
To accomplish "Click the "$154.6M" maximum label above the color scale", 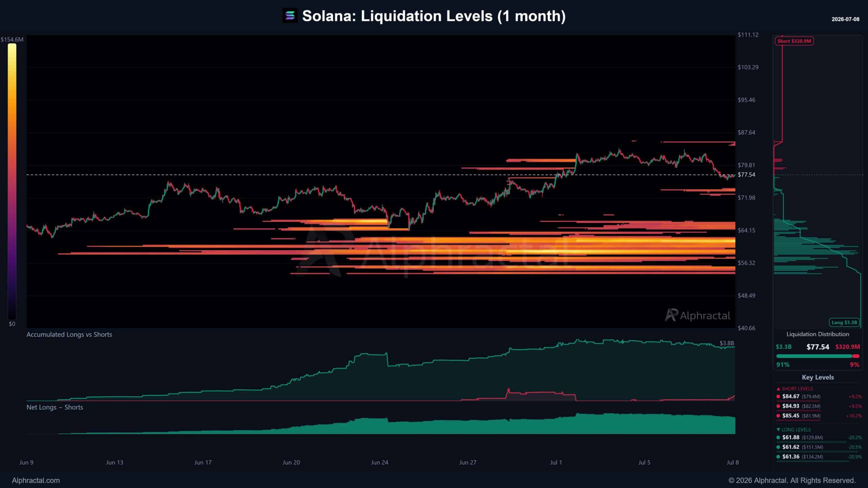I will pyautogui.click(x=12, y=39).
